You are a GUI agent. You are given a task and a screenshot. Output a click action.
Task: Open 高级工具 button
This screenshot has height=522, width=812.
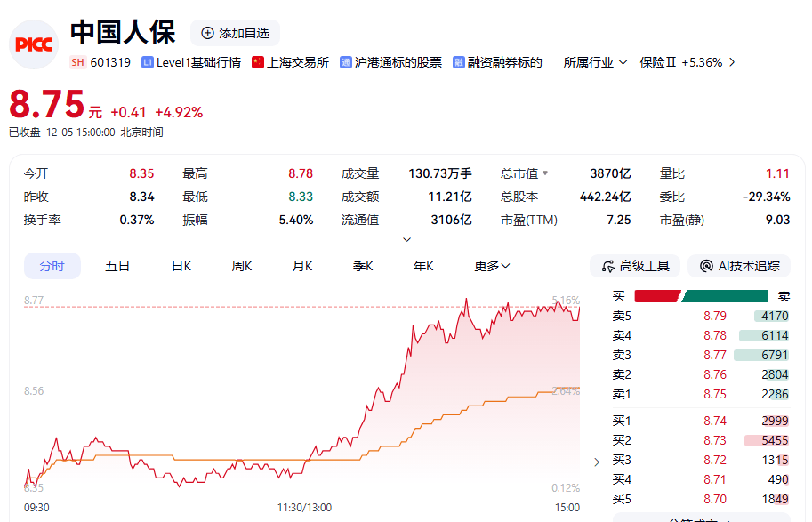(636, 266)
